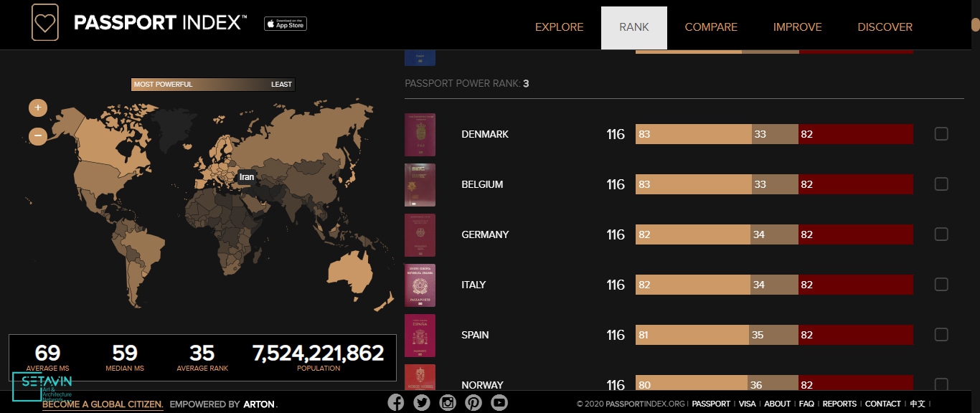Follow the Become a Global Citizen link
Viewport: 980px width, 413px height.
click(x=103, y=404)
